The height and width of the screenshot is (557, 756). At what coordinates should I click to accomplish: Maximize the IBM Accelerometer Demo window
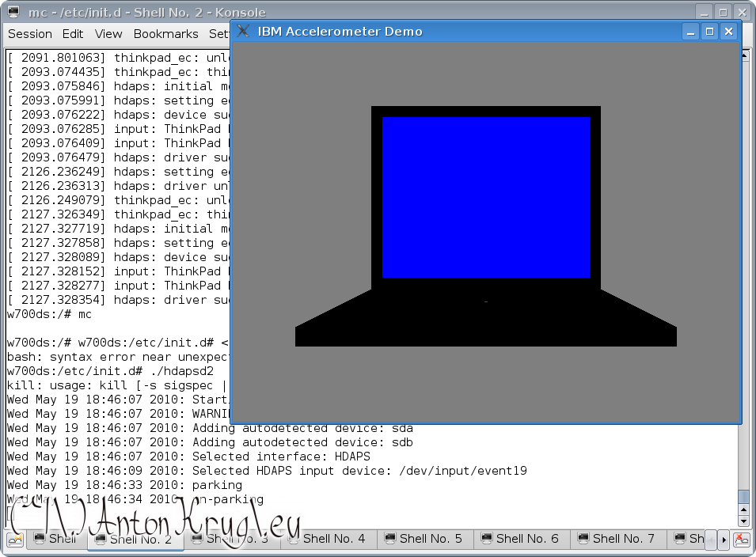(710, 32)
